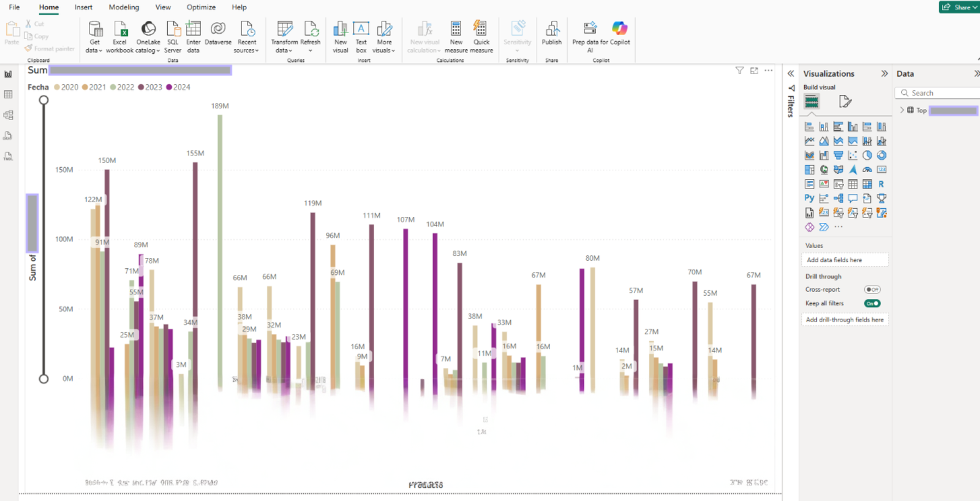Screen dimensions: 980x501
Task: Click the Focus mode icon on the chart
Action: [754, 71]
